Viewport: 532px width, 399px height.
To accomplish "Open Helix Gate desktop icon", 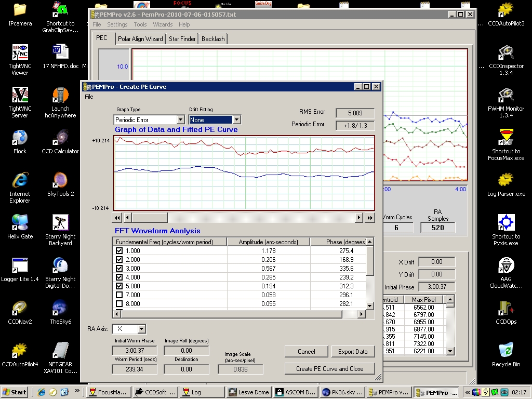I will pos(20,227).
